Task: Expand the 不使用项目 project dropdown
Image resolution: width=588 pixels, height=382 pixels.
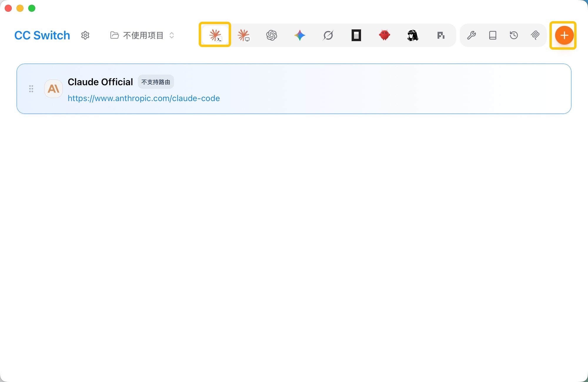Action: [x=142, y=35]
